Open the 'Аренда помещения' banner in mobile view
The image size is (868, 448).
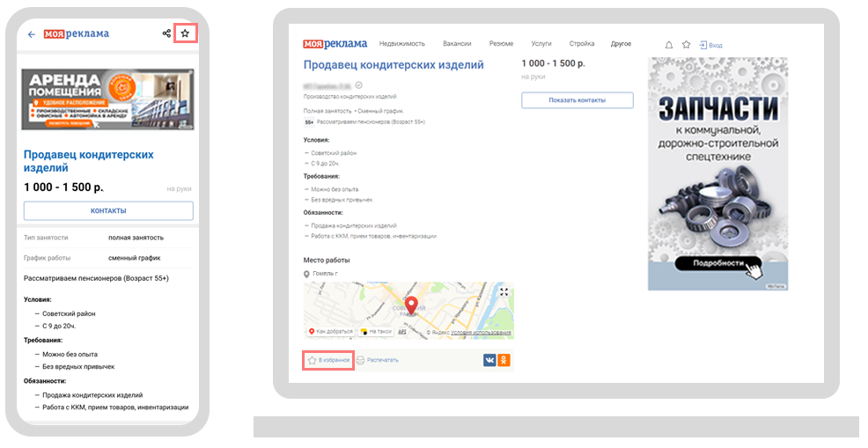[x=108, y=100]
